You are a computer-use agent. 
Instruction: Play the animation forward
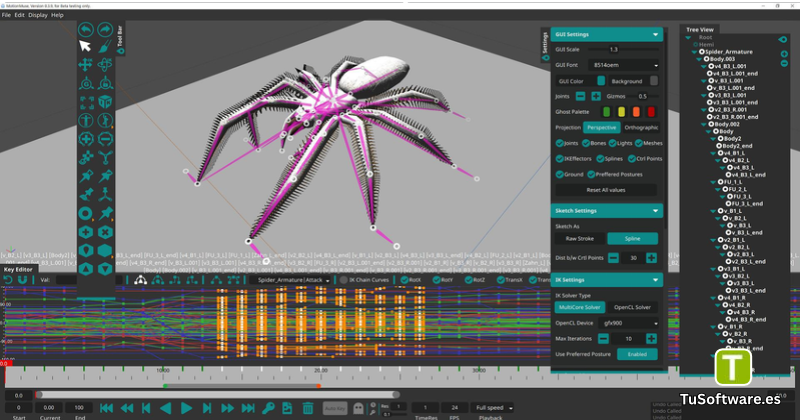(x=187, y=408)
